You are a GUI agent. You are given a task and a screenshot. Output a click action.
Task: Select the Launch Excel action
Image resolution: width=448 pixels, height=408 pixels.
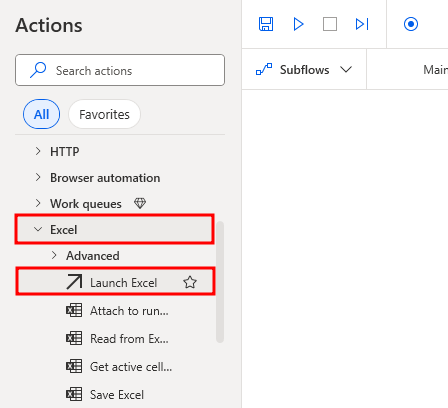(x=115, y=282)
